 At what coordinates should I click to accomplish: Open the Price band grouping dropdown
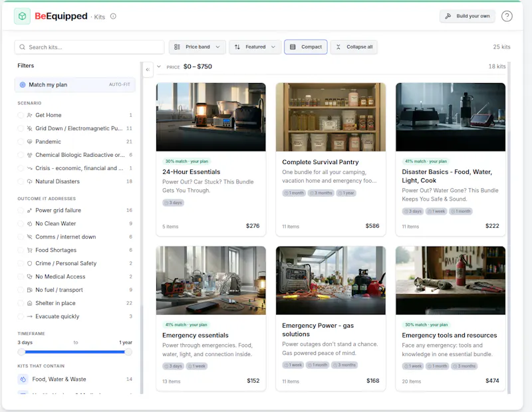tap(197, 47)
